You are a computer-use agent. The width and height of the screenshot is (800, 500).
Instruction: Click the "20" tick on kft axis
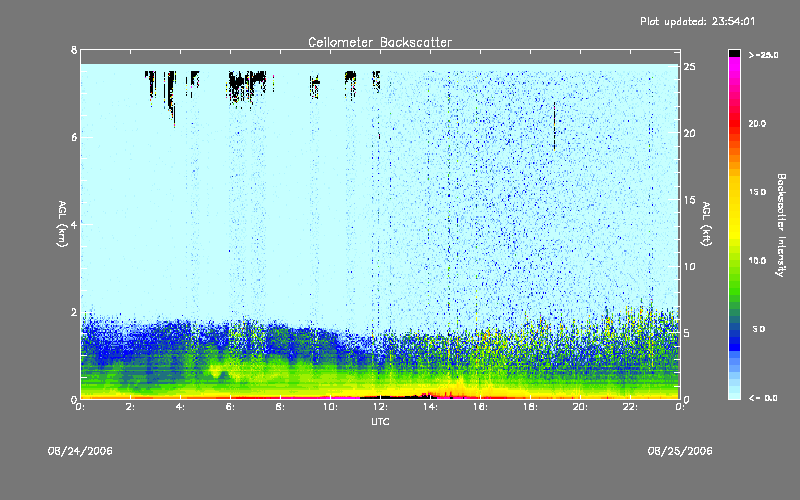click(689, 133)
